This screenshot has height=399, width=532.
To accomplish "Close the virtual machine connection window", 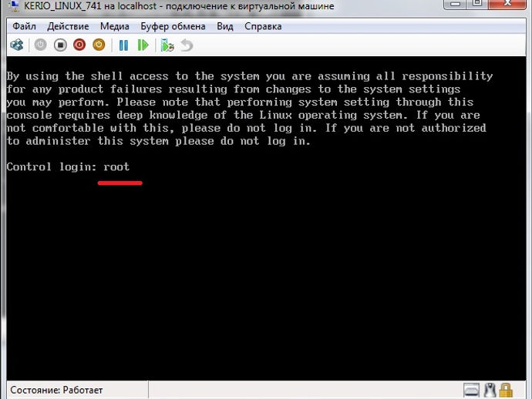I will [x=507, y=4].
